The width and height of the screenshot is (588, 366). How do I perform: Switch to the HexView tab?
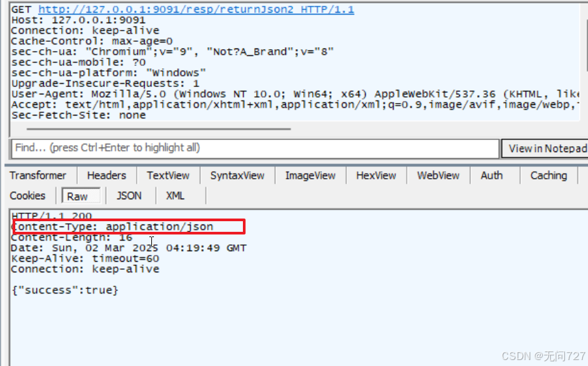click(376, 175)
